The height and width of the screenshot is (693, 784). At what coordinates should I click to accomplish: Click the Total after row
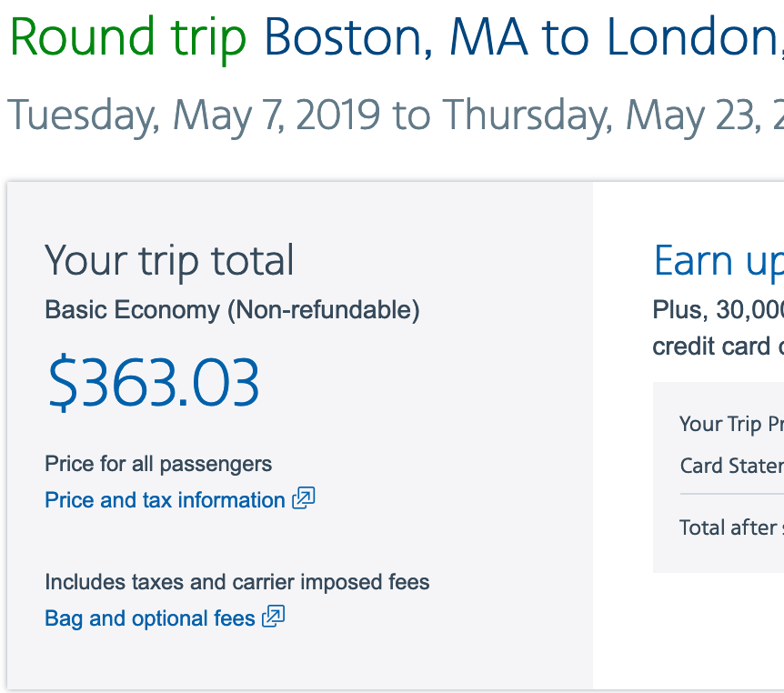click(x=730, y=528)
